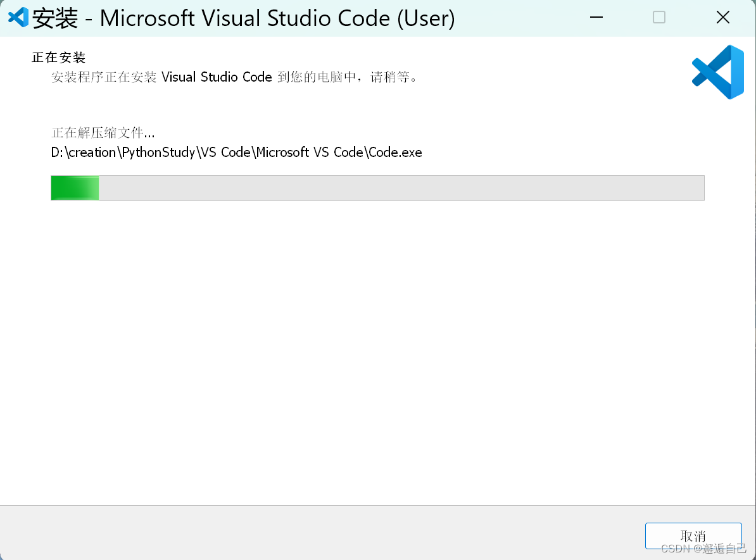Viewport: 756px width, 560px height.
Task: Click the VS Code icon in title bar
Action: (18, 18)
